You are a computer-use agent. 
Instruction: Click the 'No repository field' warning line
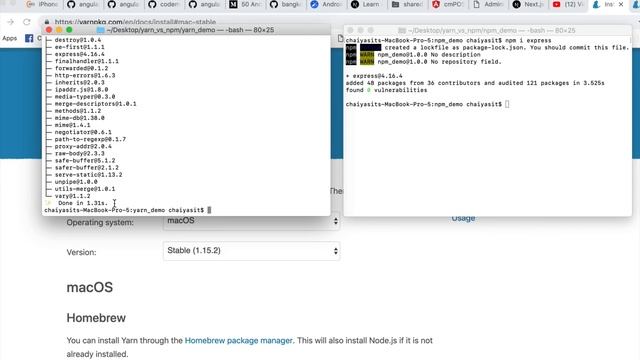point(424,62)
